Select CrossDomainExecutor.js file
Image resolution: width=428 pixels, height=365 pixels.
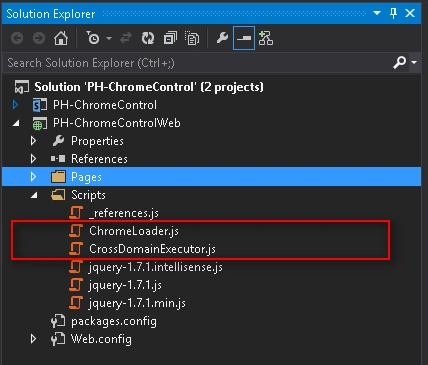point(152,249)
